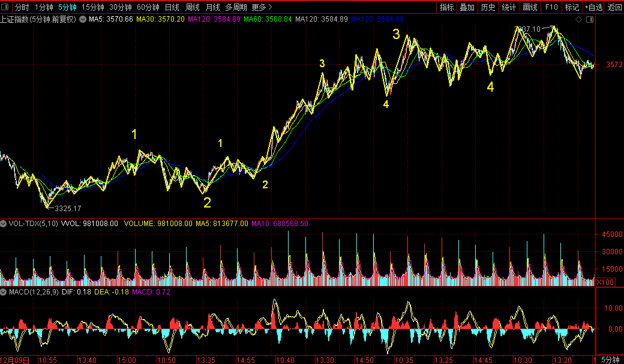Activate the 画线 drawing tools button
Image resolution: width=624 pixels, height=364 pixels.
tap(530, 7)
